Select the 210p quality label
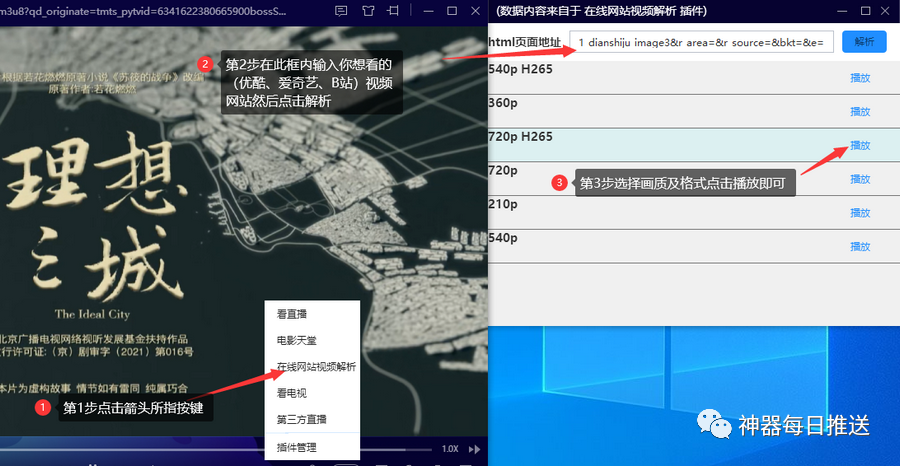This screenshot has height=466, width=900. click(x=503, y=204)
